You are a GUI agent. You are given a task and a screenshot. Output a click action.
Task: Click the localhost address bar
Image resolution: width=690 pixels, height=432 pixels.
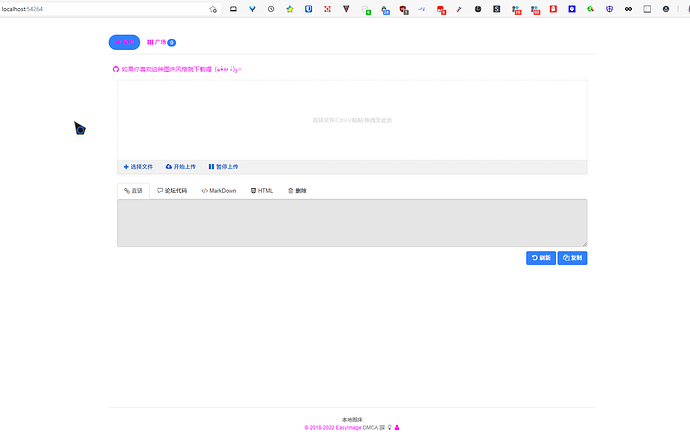[x=100, y=9]
